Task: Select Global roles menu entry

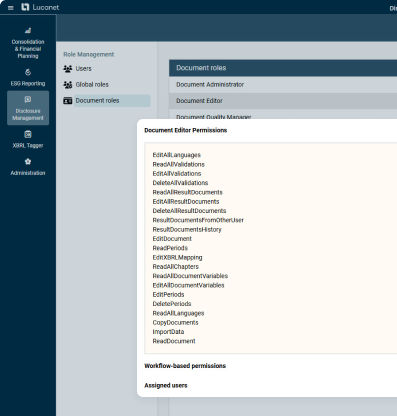Action: [92, 85]
